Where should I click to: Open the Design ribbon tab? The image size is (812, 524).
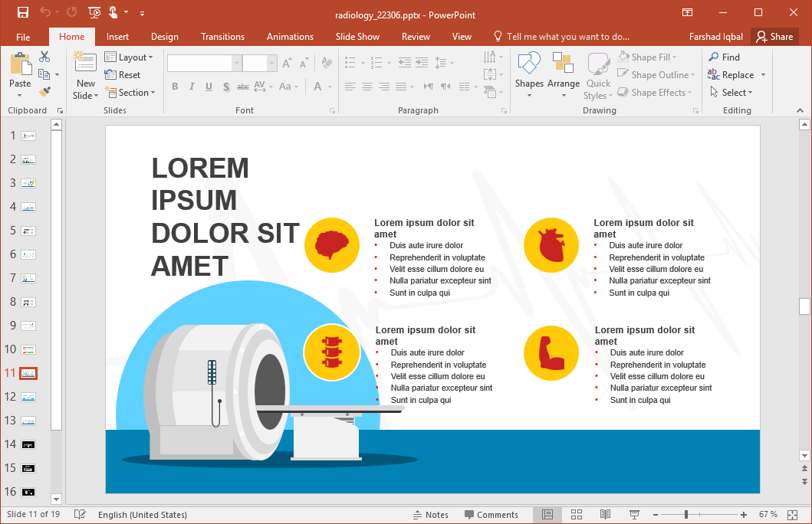[164, 36]
